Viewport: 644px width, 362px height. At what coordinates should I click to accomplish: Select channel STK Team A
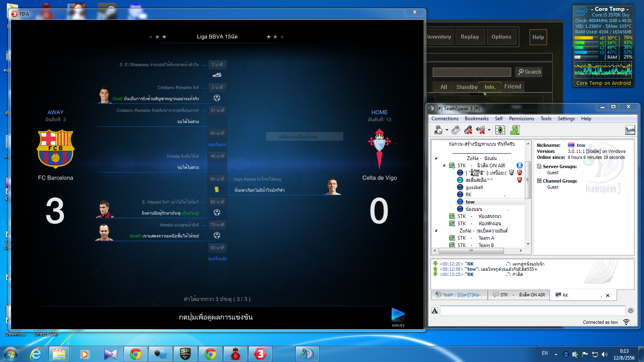coord(476,238)
